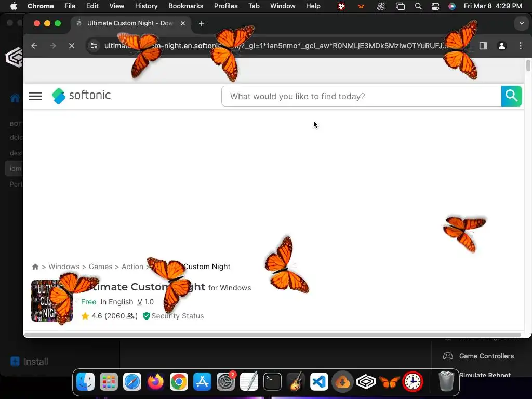
Task: Open Safari from the Dock
Action: click(x=132, y=382)
